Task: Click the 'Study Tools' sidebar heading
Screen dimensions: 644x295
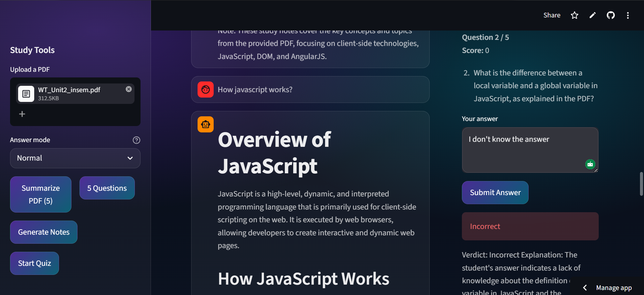Action: pos(32,50)
